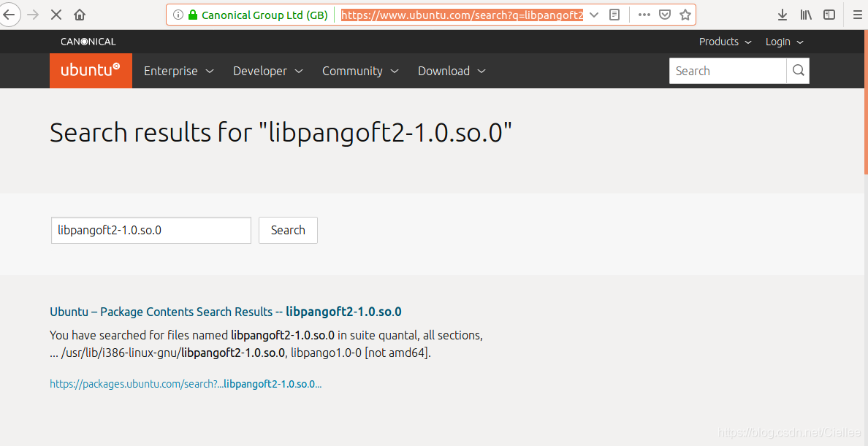Image resolution: width=868 pixels, height=446 pixels.
Task: Show the Firefox sidebars
Action: (829, 15)
